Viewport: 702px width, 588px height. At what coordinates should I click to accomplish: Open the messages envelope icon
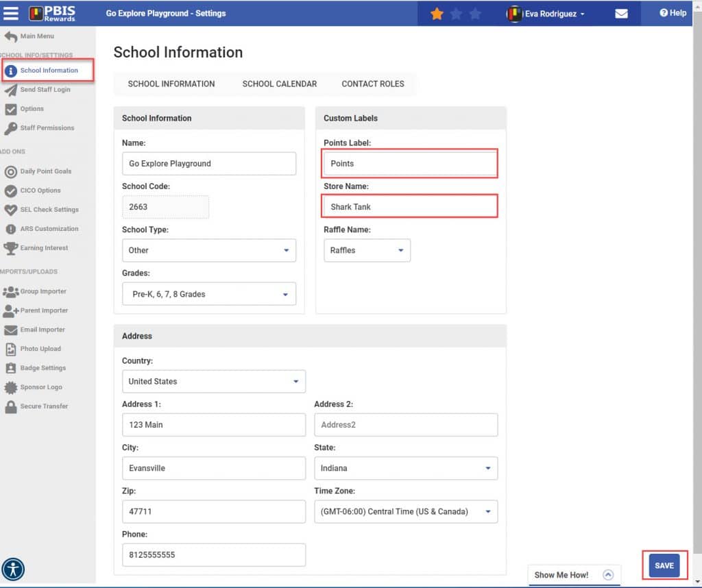point(621,13)
